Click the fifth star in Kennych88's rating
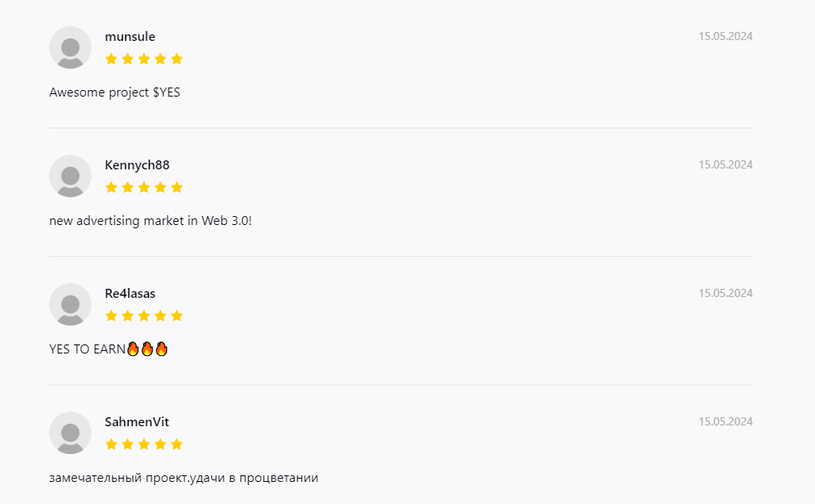This screenshot has width=815, height=504. pos(177,187)
